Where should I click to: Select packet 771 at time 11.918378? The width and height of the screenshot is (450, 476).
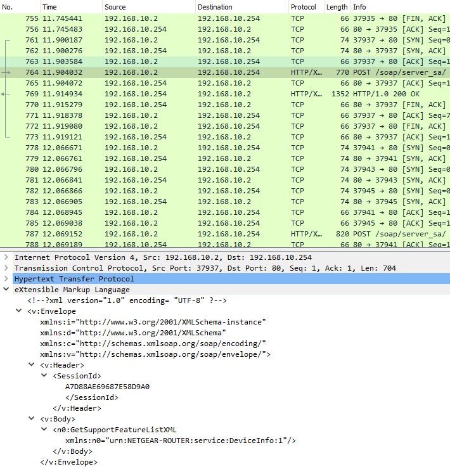(225, 115)
